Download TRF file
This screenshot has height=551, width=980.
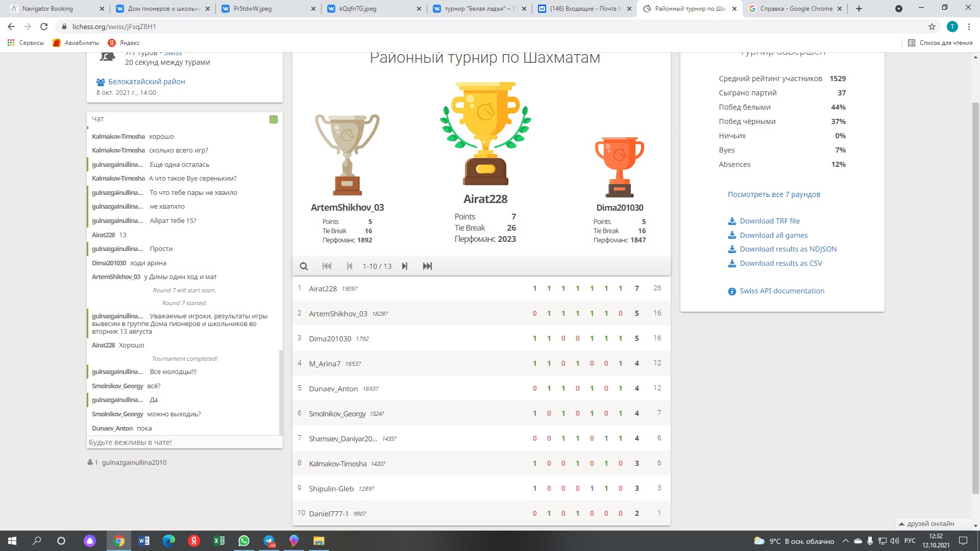pyautogui.click(x=769, y=221)
